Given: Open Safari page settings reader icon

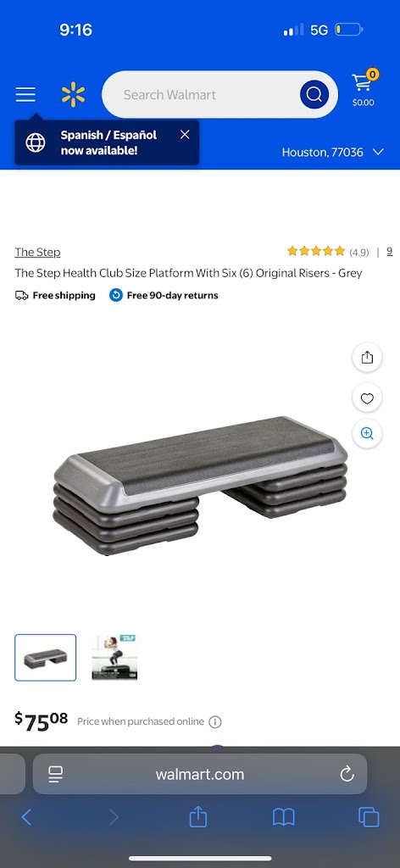Looking at the screenshot, I should click(x=55, y=774).
